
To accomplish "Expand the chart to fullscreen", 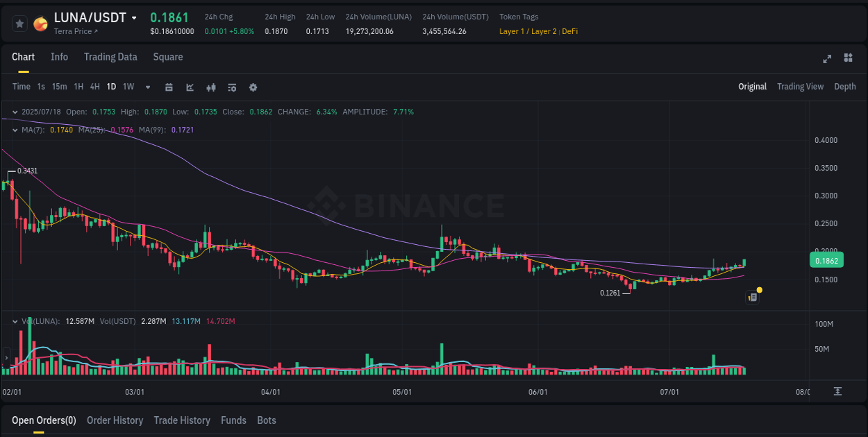I will click(827, 59).
